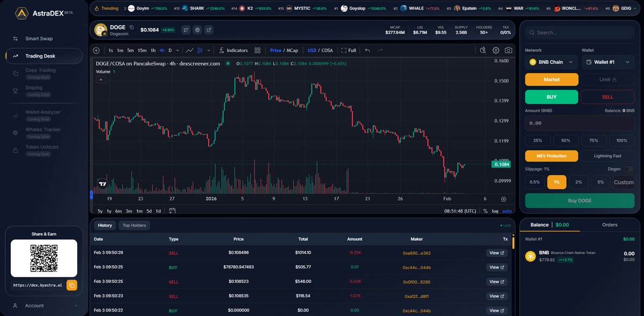Viewport: 644px width, 316px height.
Task: Select the line chart style icon
Action: [x=189, y=50]
